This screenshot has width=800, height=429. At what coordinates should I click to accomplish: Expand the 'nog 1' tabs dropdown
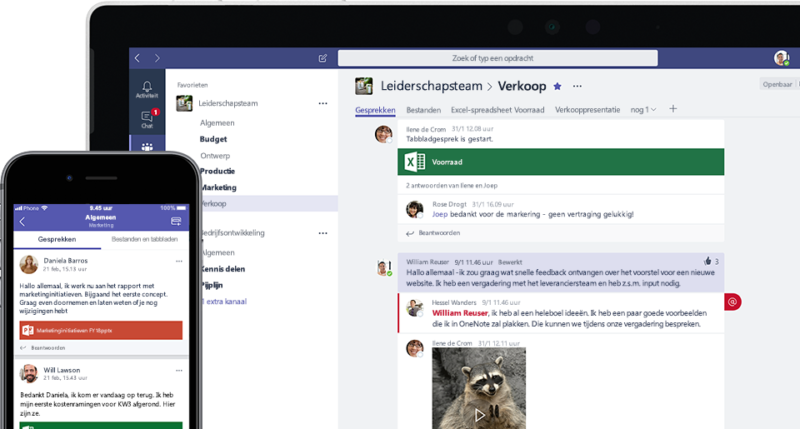[643, 110]
